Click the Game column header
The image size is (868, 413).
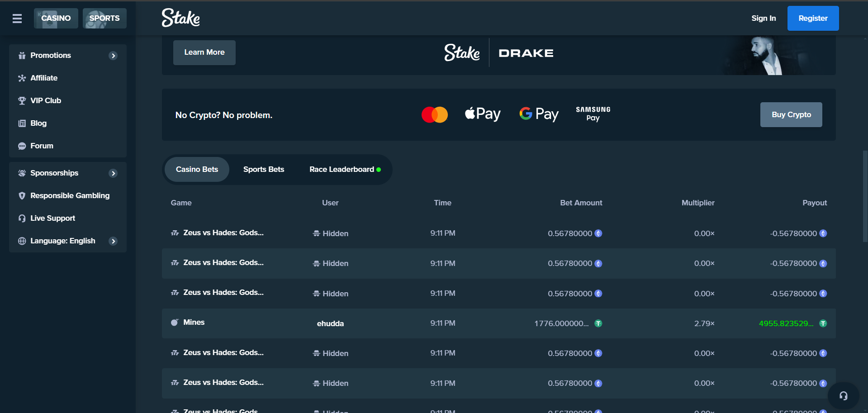point(181,203)
